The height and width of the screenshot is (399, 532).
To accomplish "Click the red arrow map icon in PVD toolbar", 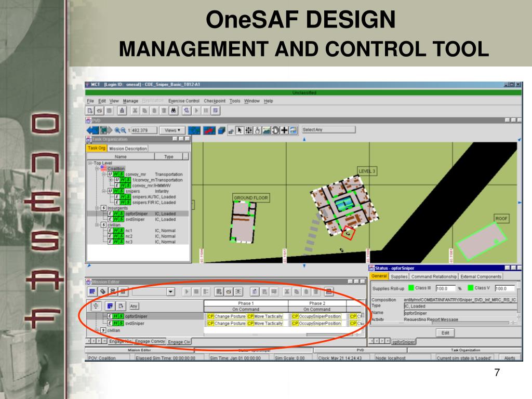I will (x=209, y=130).
